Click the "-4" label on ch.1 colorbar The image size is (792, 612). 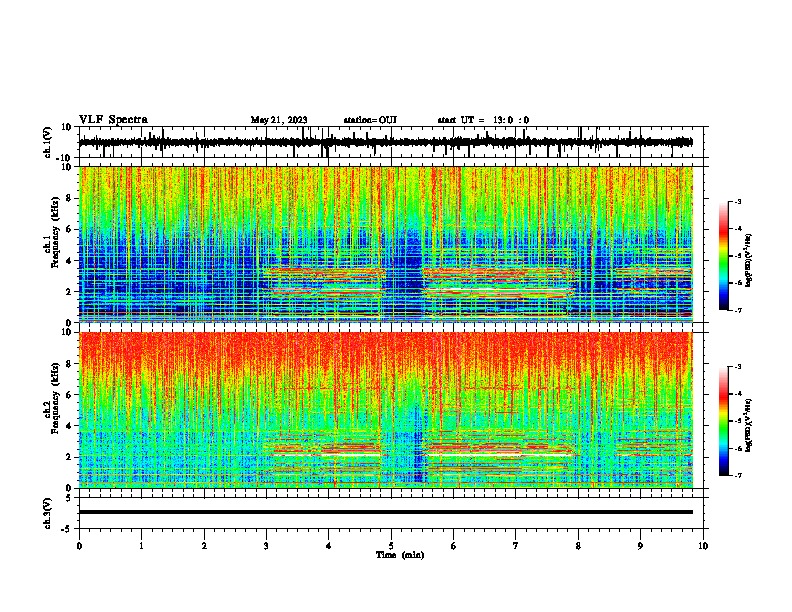(x=738, y=229)
